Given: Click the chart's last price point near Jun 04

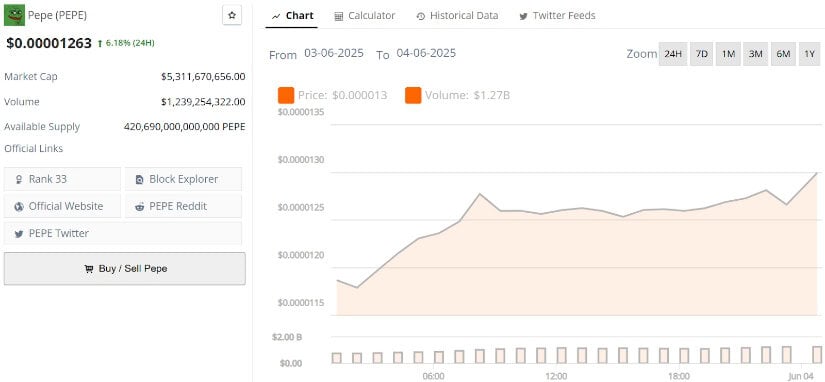Looking at the screenshot, I should click(816, 174).
